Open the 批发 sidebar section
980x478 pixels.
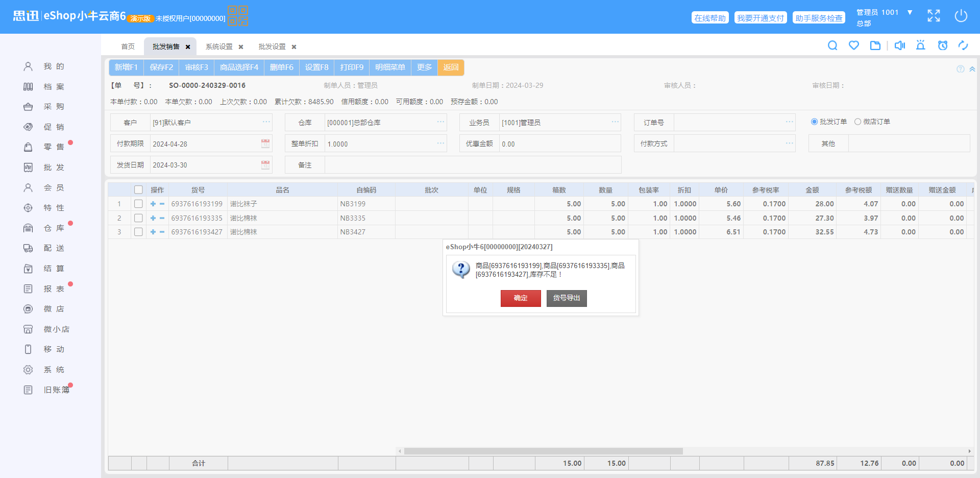(x=44, y=168)
